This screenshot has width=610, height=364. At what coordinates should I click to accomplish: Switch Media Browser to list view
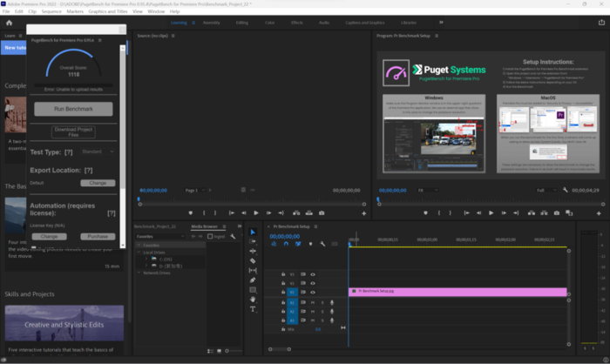pyautogui.click(x=211, y=351)
